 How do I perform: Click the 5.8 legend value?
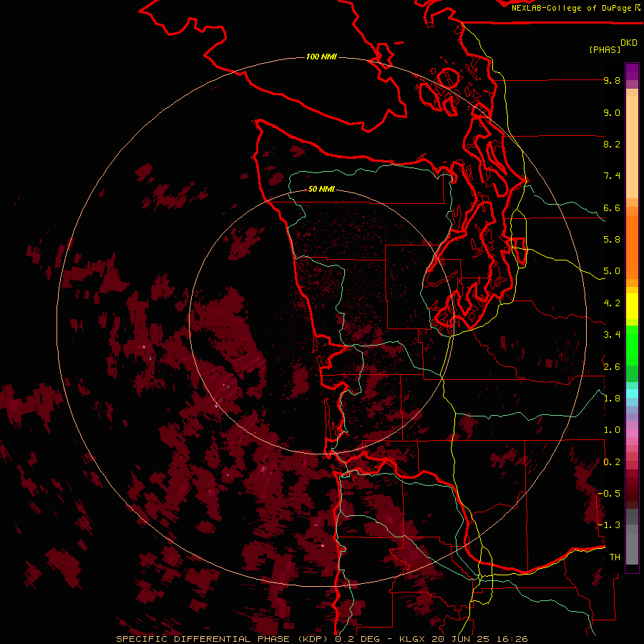coord(612,240)
